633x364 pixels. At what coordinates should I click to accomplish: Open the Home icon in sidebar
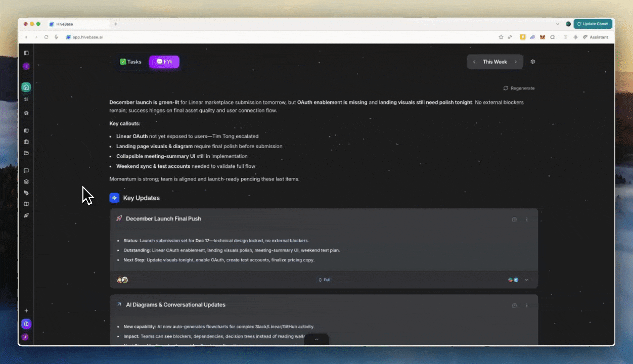click(26, 87)
